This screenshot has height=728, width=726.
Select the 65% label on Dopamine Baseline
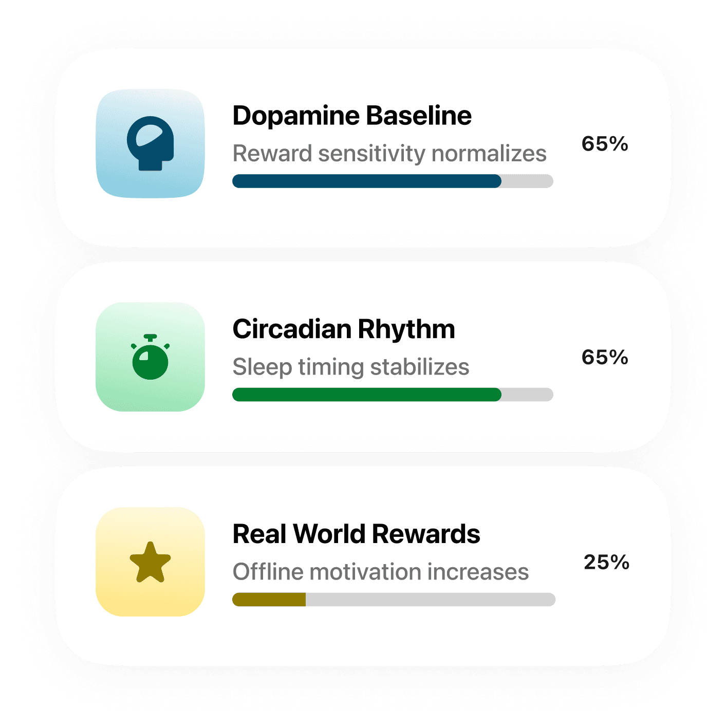tap(605, 144)
